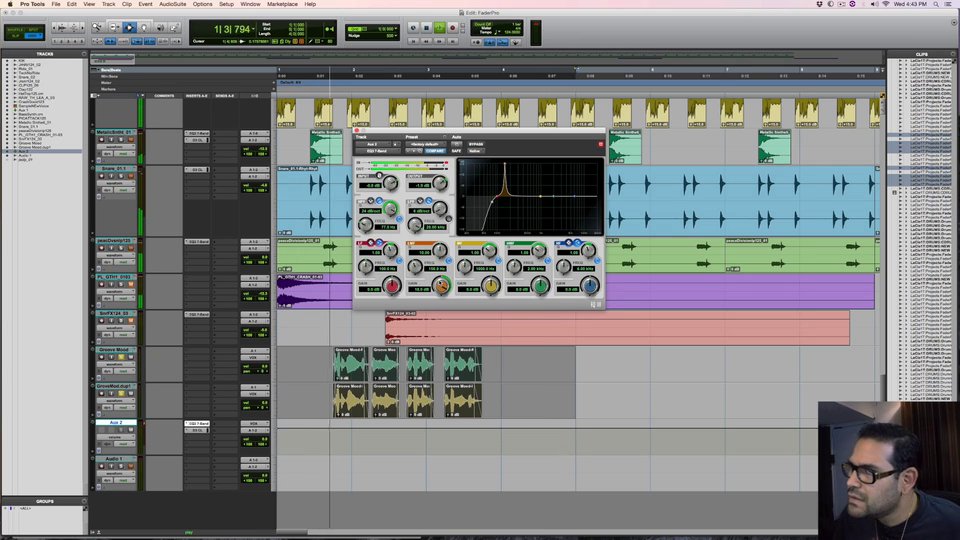Open macOS Spotlight search icon
The height and width of the screenshot is (540, 960).
[936, 4]
